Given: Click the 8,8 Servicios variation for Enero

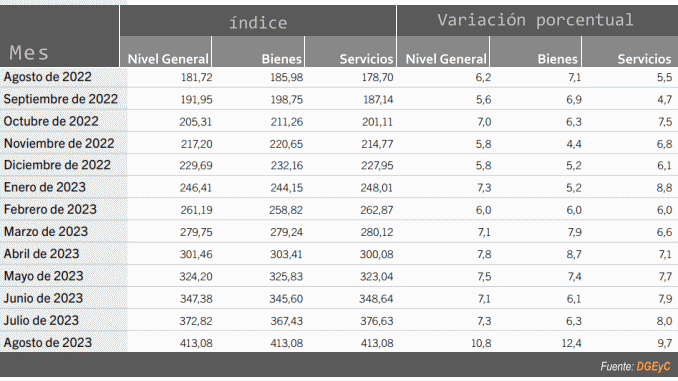Looking at the screenshot, I should (x=664, y=188).
